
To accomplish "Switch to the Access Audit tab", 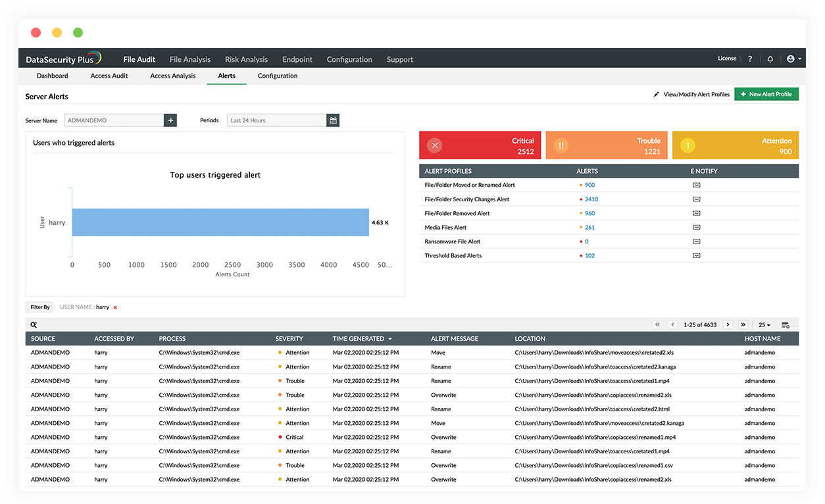I will coord(109,76).
